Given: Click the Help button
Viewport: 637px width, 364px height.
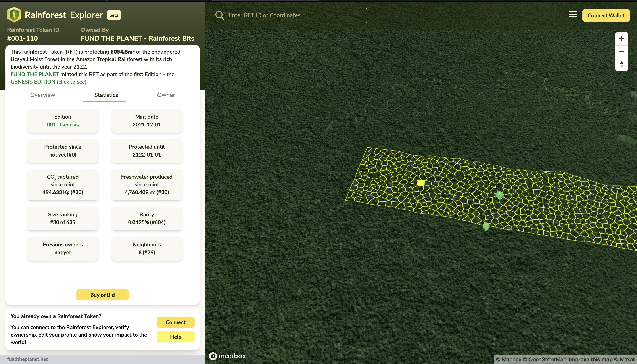Looking at the screenshot, I should 175,337.
